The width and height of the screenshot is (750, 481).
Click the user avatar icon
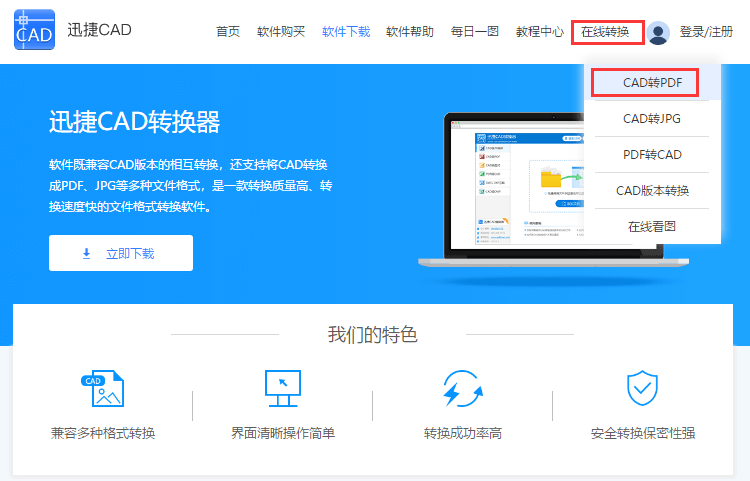[658, 33]
